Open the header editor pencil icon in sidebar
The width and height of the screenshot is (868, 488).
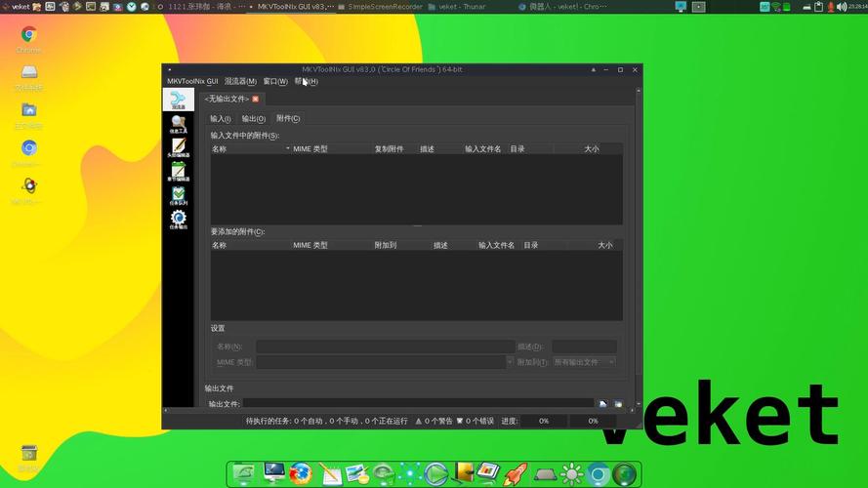click(179, 147)
